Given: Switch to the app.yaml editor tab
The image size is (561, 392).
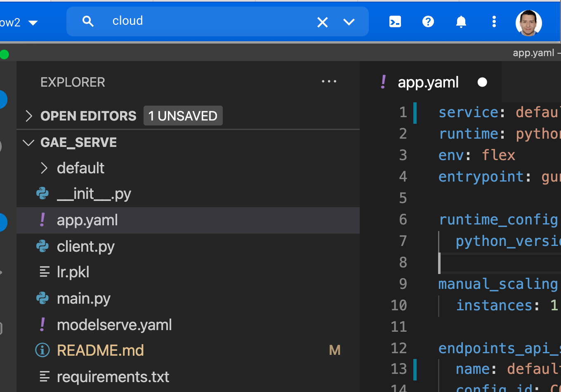Looking at the screenshot, I should [428, 83].
